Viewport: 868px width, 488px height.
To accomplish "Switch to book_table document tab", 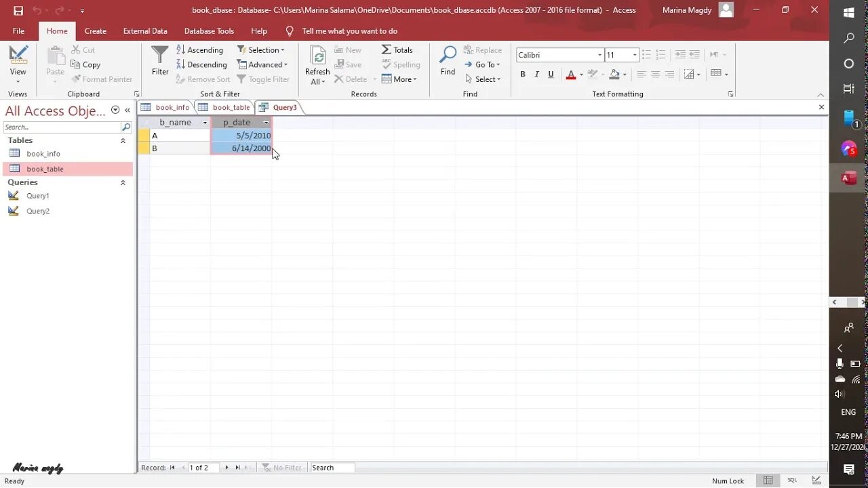I will tap(224, 107).
